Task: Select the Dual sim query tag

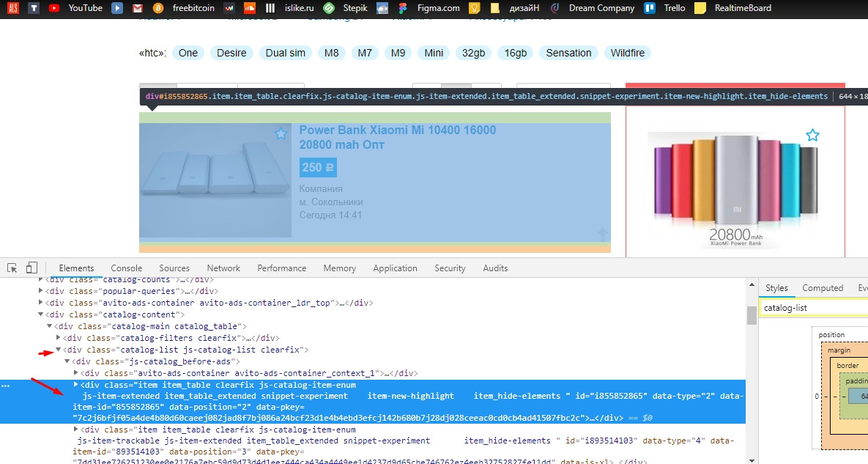Action: coord(286,53)
